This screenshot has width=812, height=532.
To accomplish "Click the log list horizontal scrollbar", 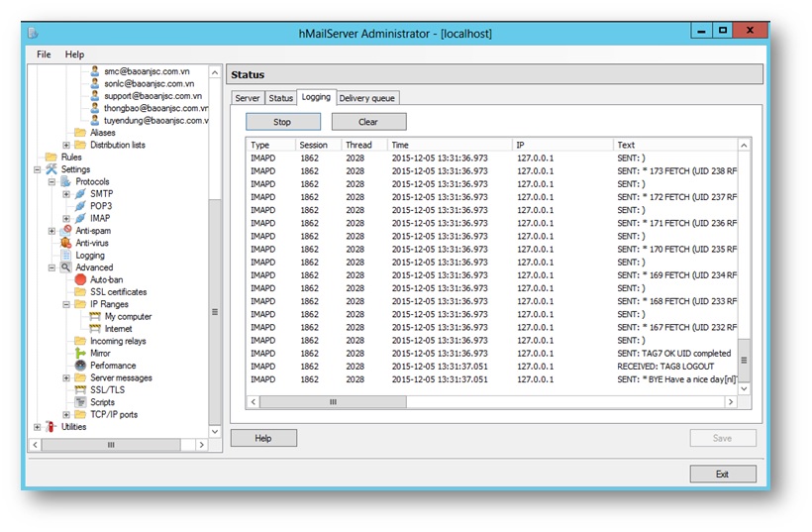I will pos(334,402).
